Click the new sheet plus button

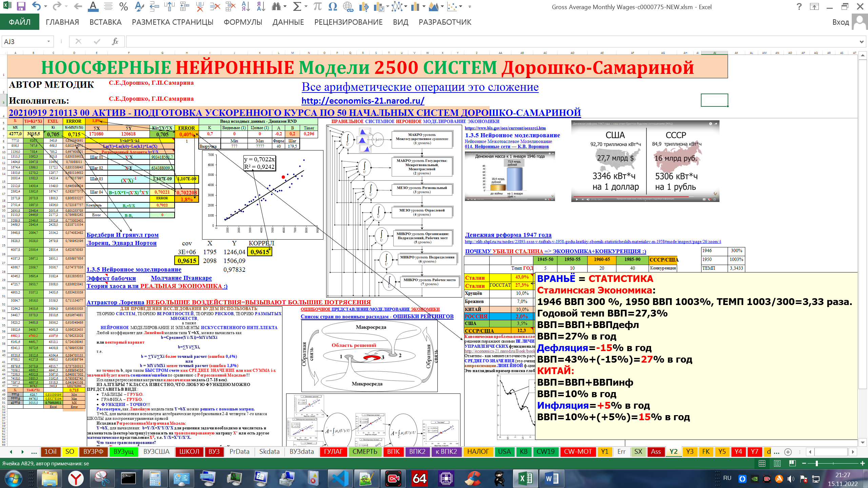788,452
